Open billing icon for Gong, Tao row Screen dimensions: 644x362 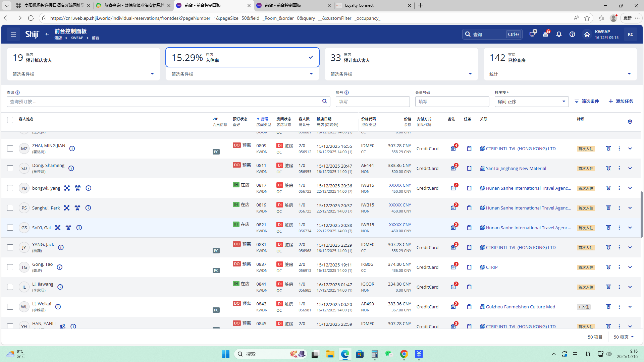pos(608,267)
